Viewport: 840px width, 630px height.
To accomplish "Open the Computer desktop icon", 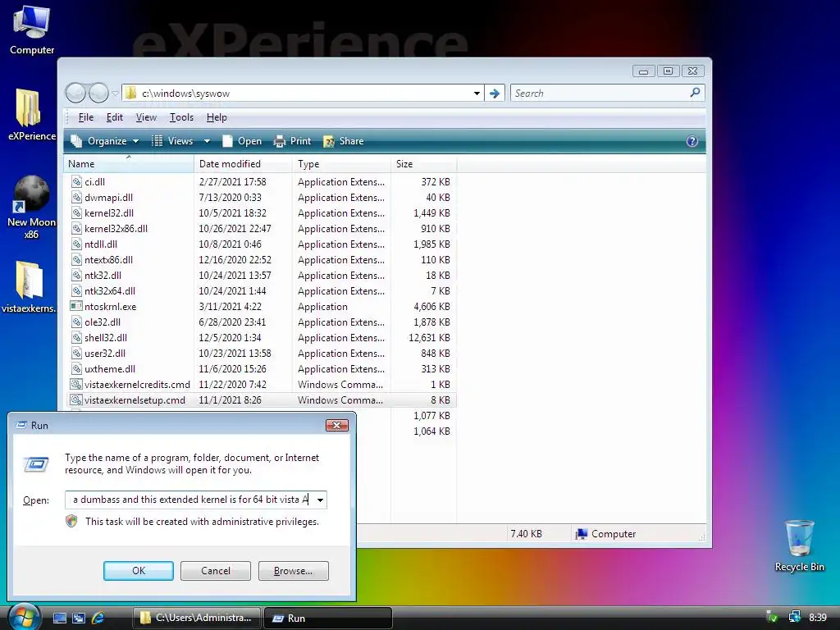I will [32, 30].
